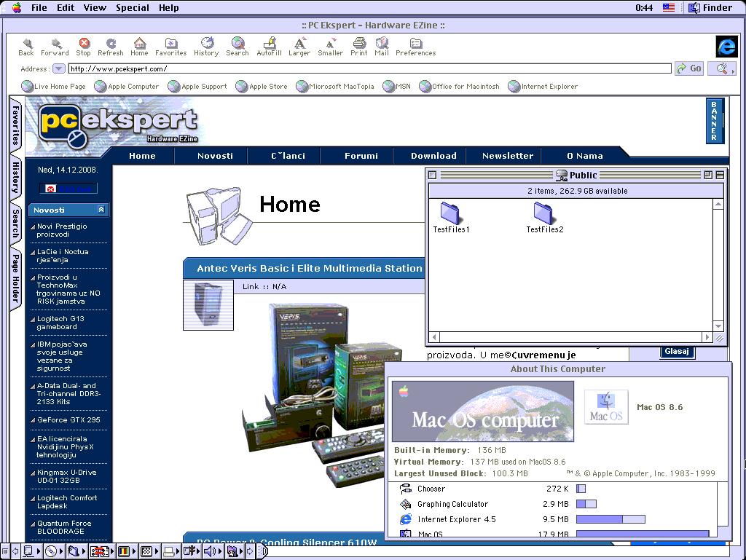Open the purple folder control strip popup

[x=235, y=551]
